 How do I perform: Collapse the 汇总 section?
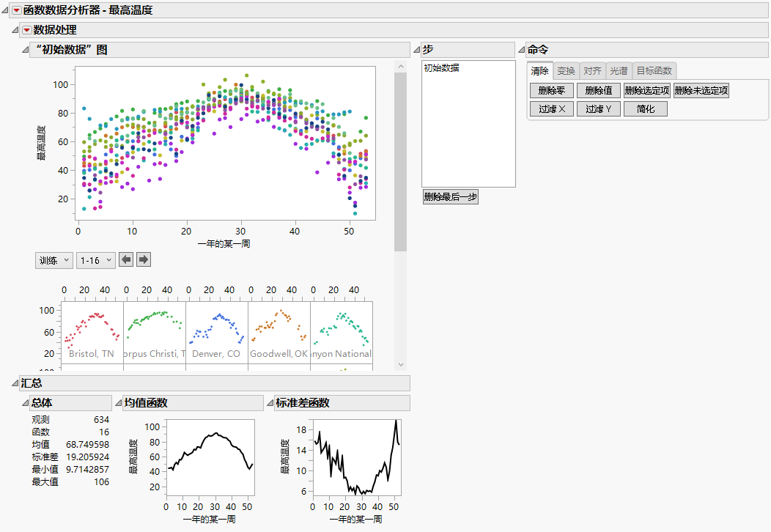(x=16, y=383)
